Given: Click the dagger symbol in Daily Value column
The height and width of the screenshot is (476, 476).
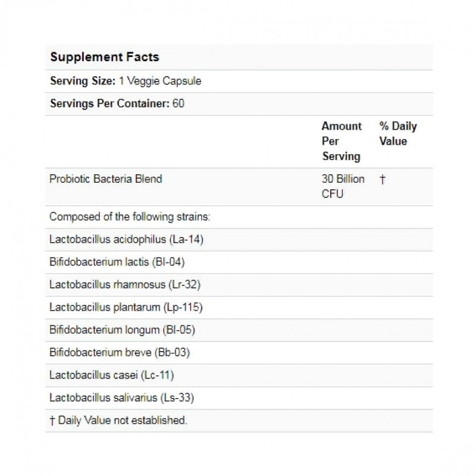Looking at the screenshot, I should point(382,180).
